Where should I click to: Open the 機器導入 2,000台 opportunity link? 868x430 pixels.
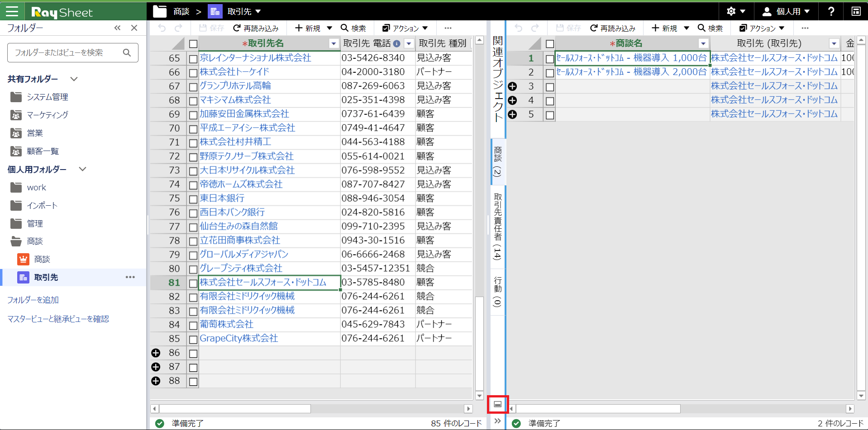tap(631, 72)
